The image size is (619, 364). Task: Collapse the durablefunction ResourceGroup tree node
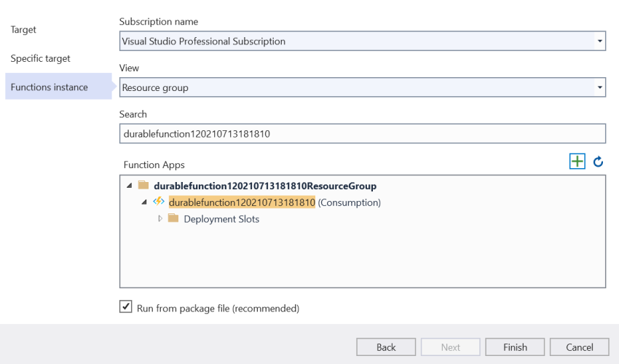[130, 186]
